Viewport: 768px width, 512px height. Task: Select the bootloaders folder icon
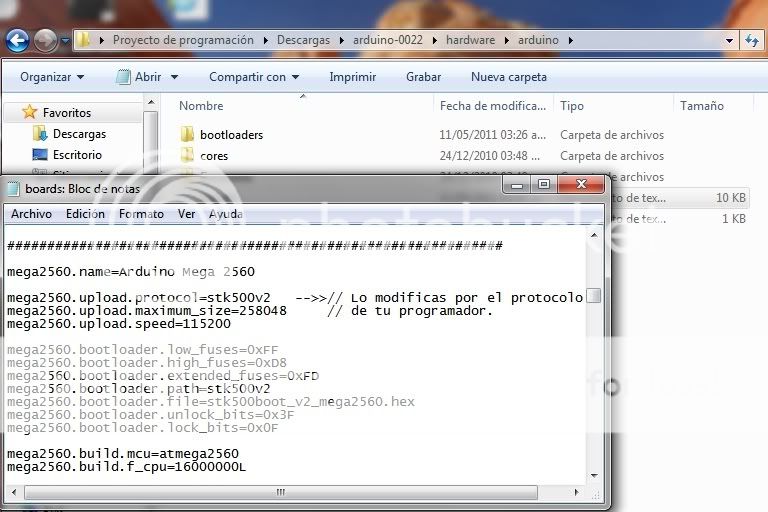pyautogui.click(x=187, y=134)
